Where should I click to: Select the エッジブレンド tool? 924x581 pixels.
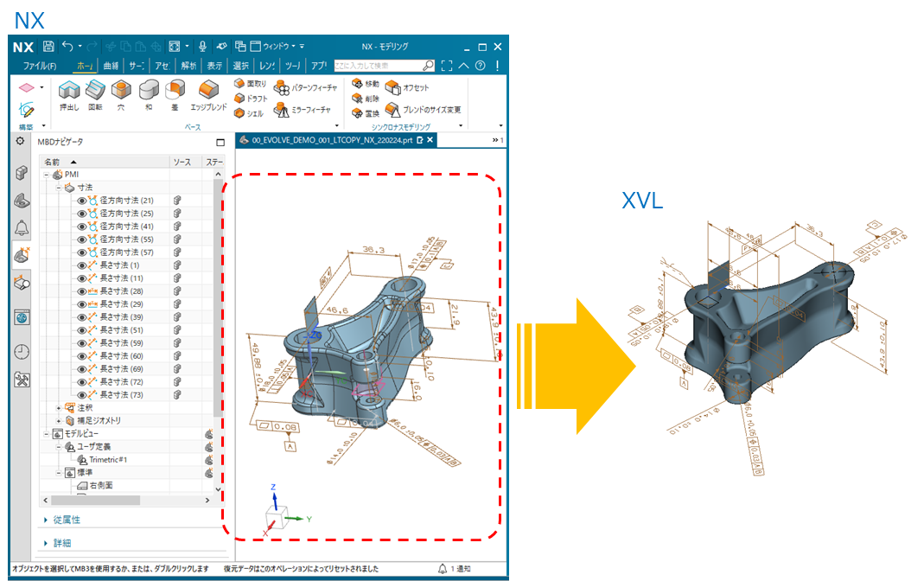[x=208, y=95]
